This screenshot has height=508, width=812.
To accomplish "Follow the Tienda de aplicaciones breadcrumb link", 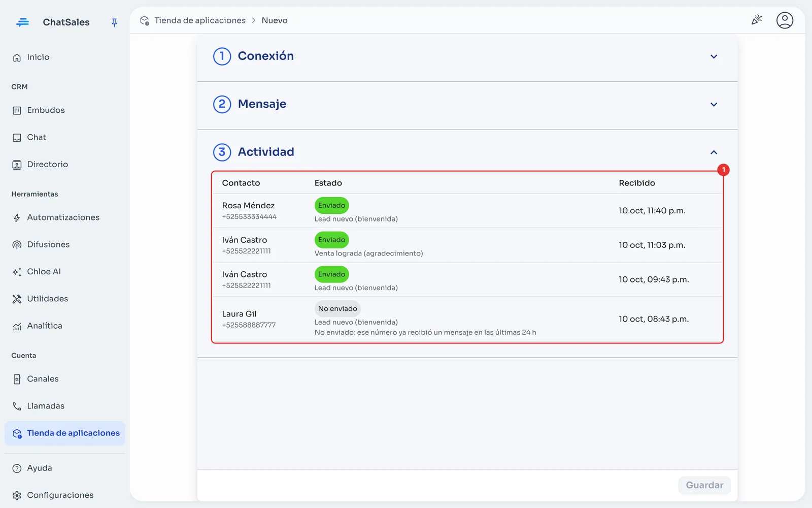I will [x=200, y=20].
